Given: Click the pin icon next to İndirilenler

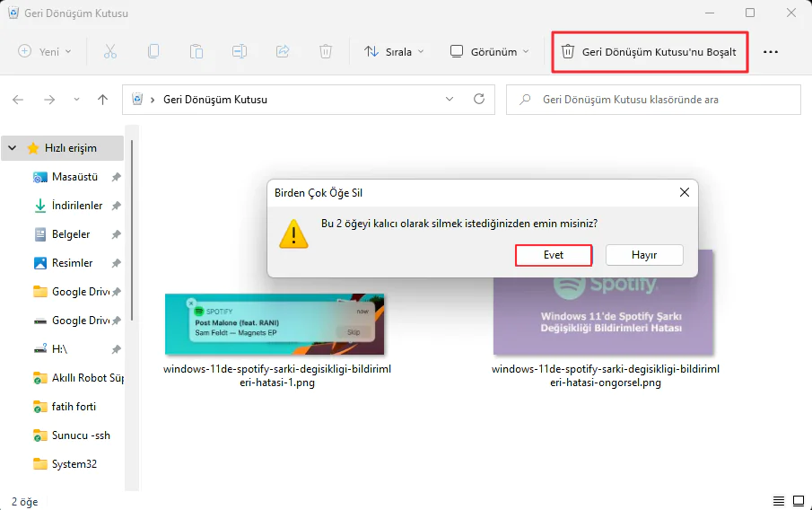Looking at the screenshot, I should 117,206.
